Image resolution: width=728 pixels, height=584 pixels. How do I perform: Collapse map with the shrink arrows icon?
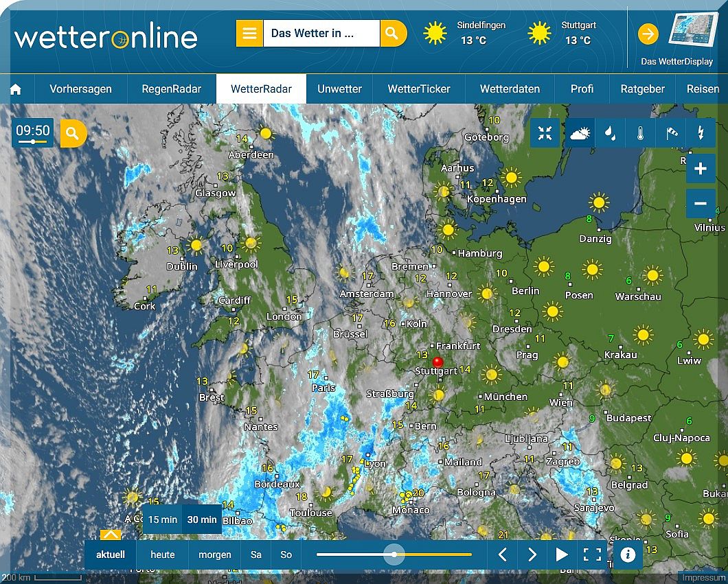tap(545, 133)
